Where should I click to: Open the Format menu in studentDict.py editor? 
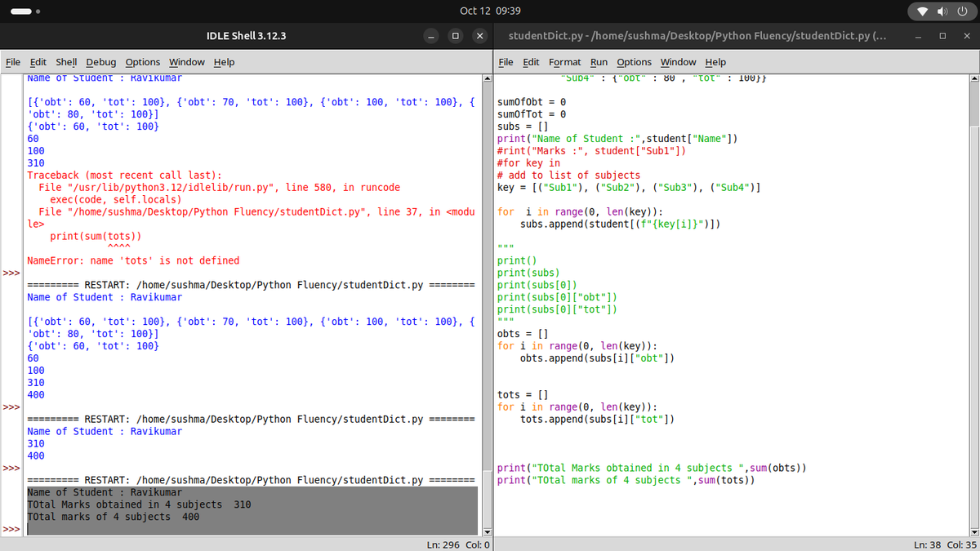point(564,62)
